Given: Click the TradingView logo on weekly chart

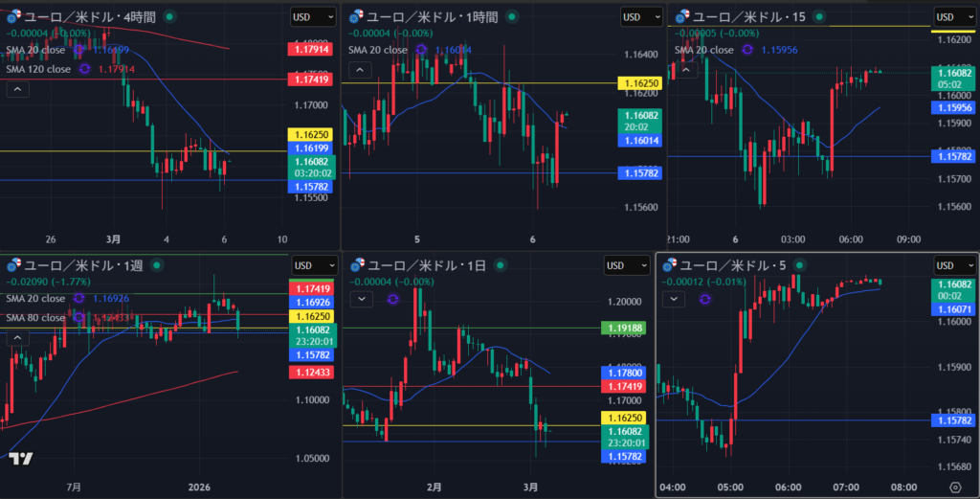Looking at the screenshot, I should pyautogui.click(x=20, y=459).
